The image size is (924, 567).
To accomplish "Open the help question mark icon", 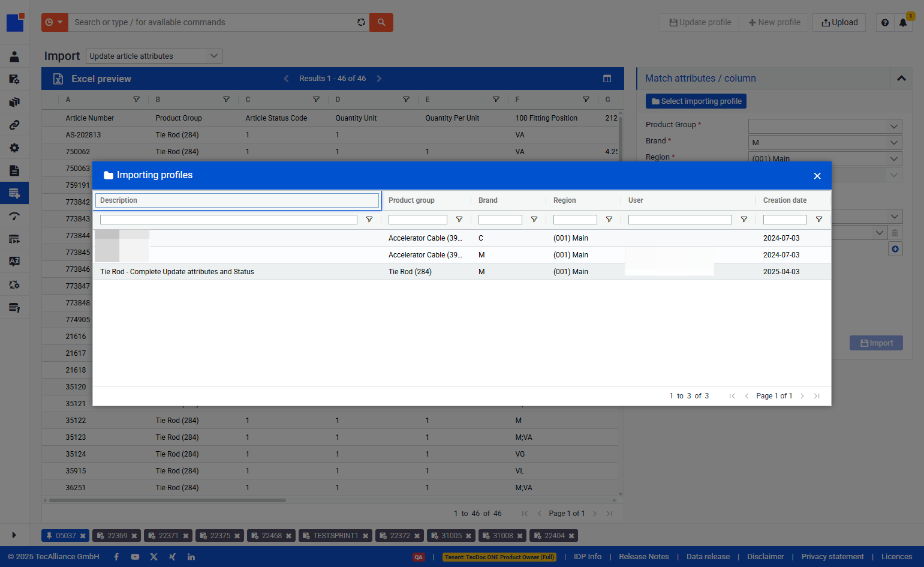I will 885,22.
